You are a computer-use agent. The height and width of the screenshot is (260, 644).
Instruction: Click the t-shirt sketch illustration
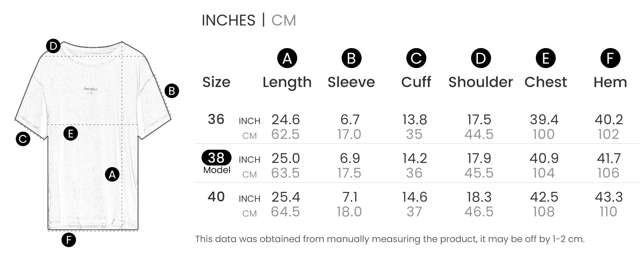coord(93,135)
